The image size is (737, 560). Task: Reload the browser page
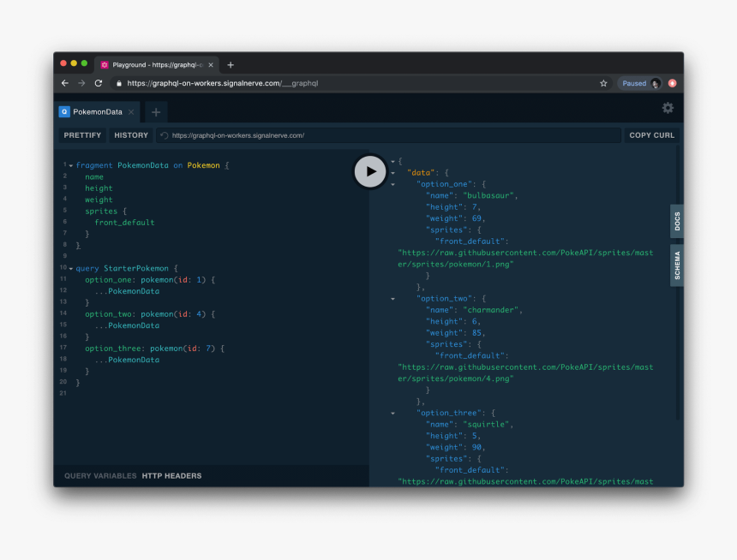pos(99,83)
